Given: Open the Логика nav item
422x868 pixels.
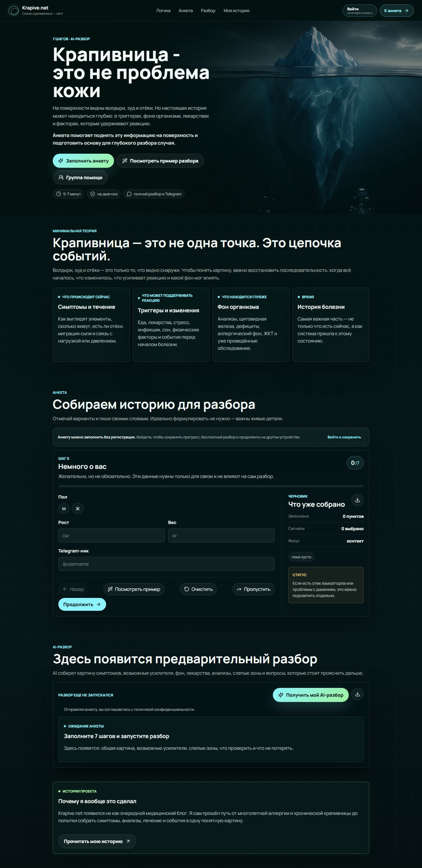Looking at the screenshot, I should pos(163,11).
